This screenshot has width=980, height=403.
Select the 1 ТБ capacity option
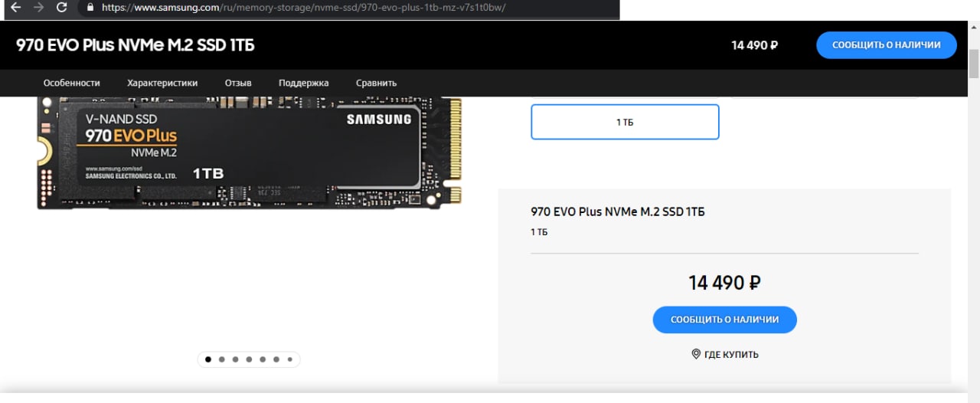[625, 122]
